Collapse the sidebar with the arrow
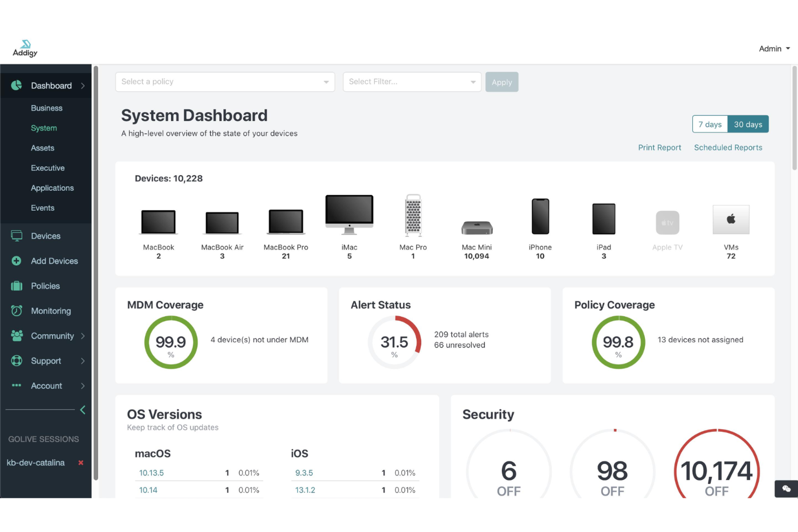798x532 pixels. click(x=82, y=410)
